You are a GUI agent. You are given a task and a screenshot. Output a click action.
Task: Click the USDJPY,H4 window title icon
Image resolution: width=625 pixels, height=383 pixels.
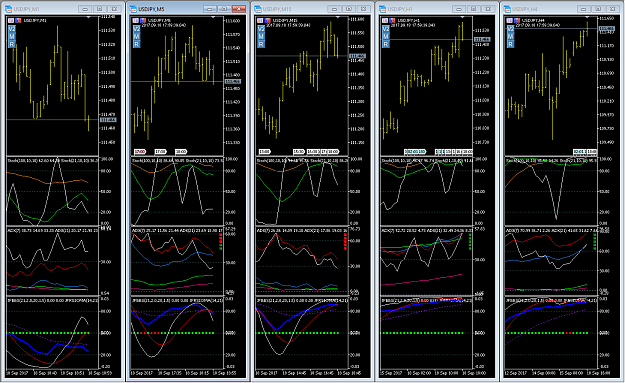[507, 9]
